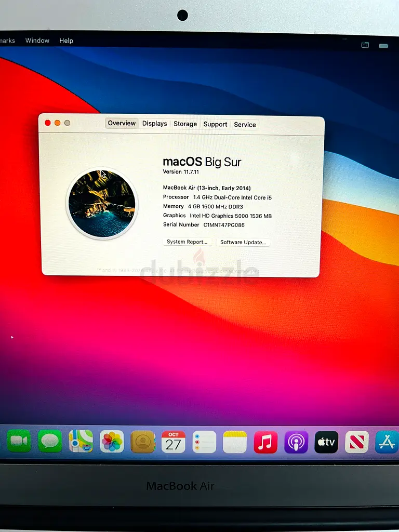Switch to the Support tab
Image resolution: width=399 pixels, height=532 pixels.
pos(215,124)
